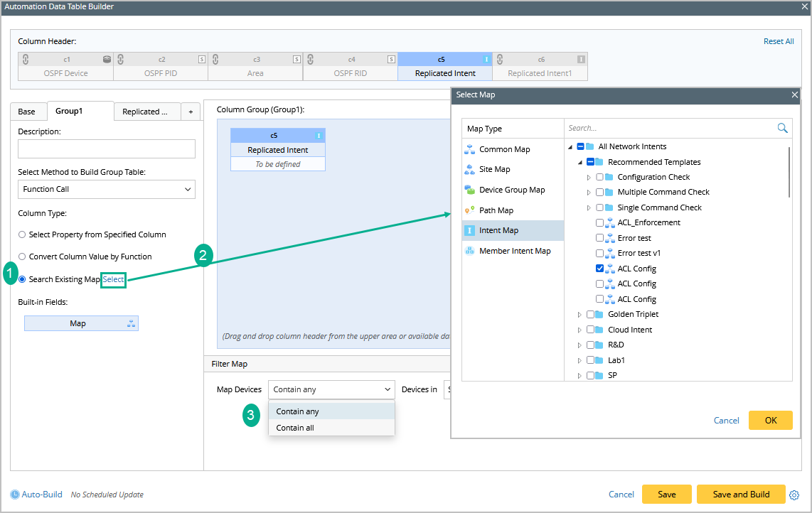Uncheck the checked ACL Config checkbox
This screenshot has width=812, height=513.
point(599,268)
